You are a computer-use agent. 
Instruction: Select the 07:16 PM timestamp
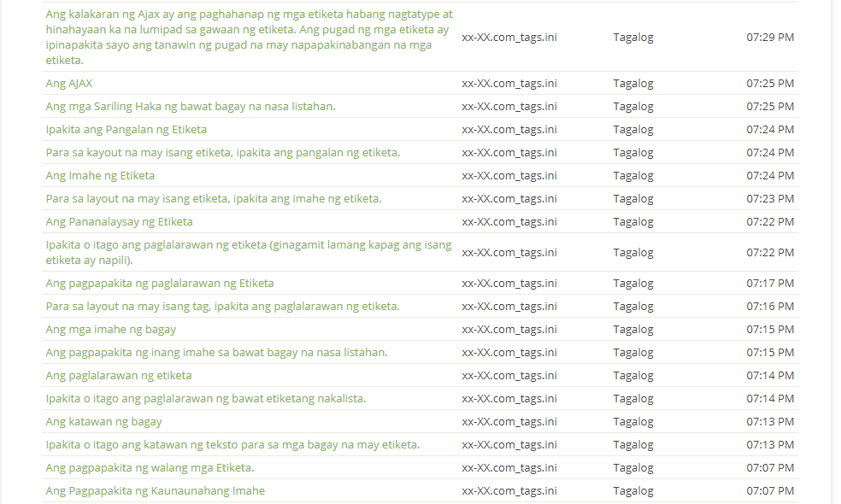click(x=770, y=307)
